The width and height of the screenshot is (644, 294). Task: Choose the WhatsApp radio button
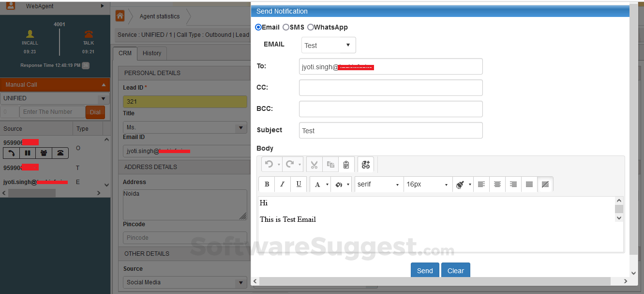pyautogui.click(x=311, y=27)
